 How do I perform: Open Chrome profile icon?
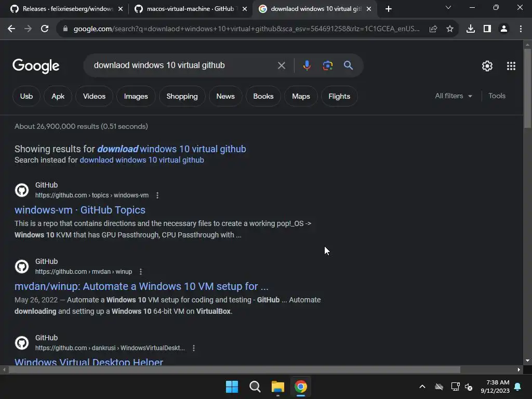[504, 29]
